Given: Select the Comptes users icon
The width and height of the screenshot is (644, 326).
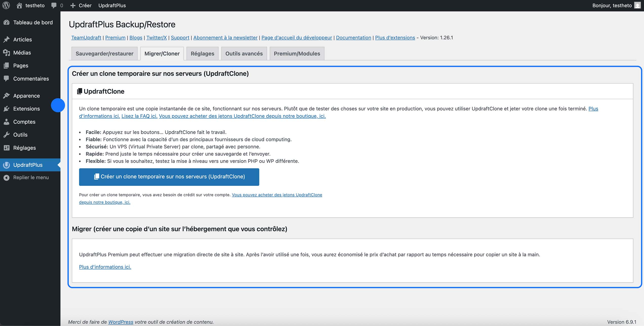Looking at the screenshot, I should click(6, 122).
